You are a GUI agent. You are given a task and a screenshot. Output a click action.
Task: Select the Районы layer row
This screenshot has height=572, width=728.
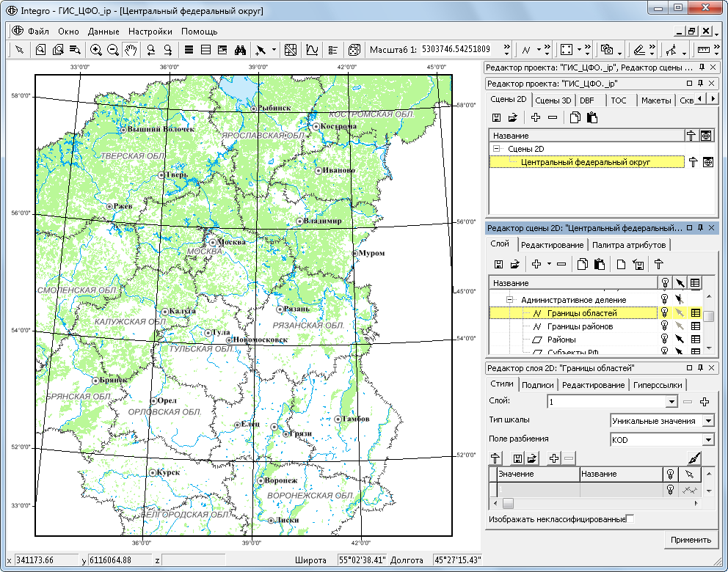click(x=573, y=339)
